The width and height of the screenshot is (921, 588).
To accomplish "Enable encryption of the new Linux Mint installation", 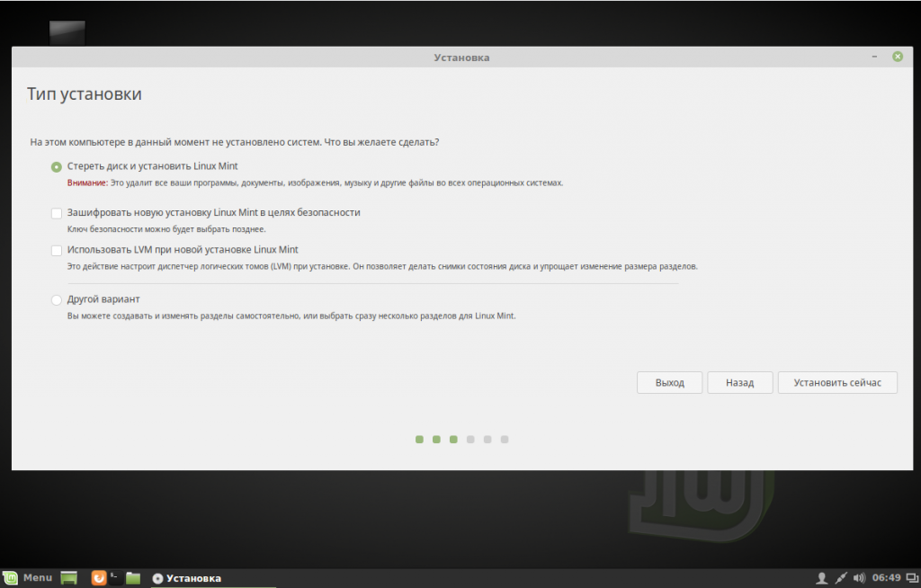I will 56,213.
